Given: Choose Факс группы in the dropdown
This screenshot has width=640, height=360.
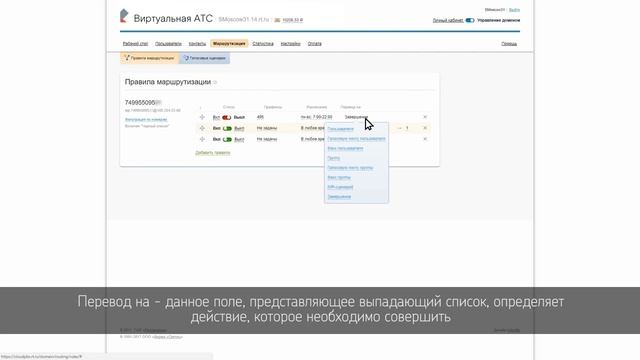Looking at the screenshot, I should point(339,178).
